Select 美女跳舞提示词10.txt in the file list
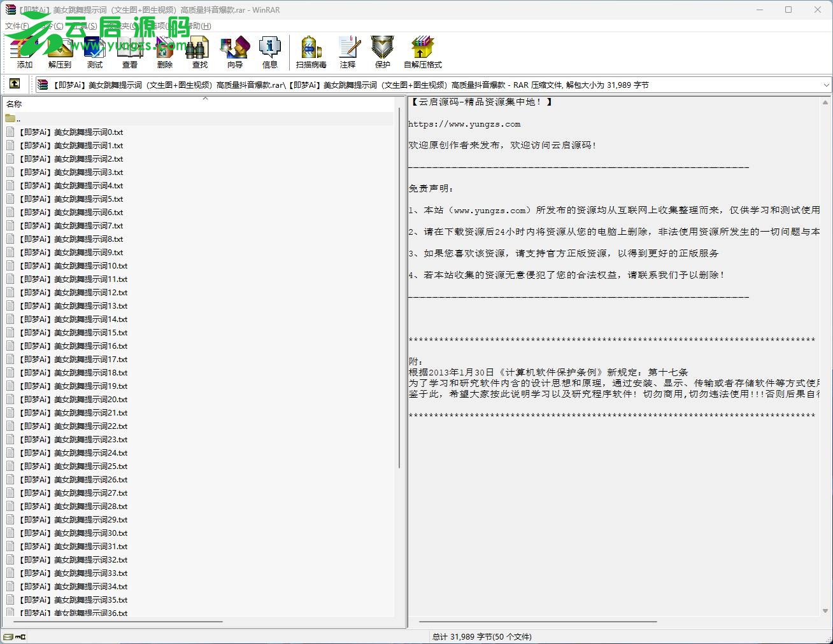This screenshot has height=644, width=833. (73, 266)
